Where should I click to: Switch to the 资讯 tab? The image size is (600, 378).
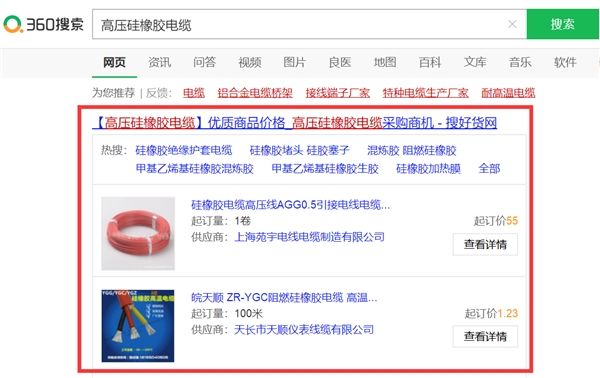click(x=159, y=62)
